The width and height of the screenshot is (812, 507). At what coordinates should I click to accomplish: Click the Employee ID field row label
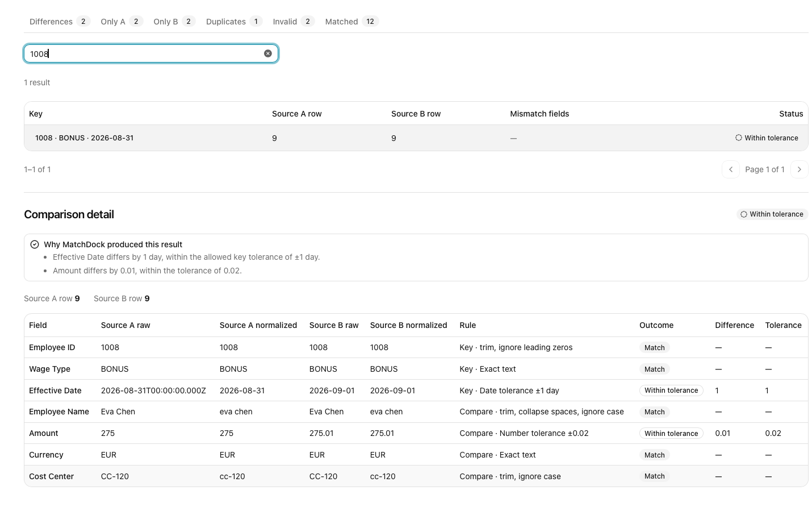[x=52, y=347]
